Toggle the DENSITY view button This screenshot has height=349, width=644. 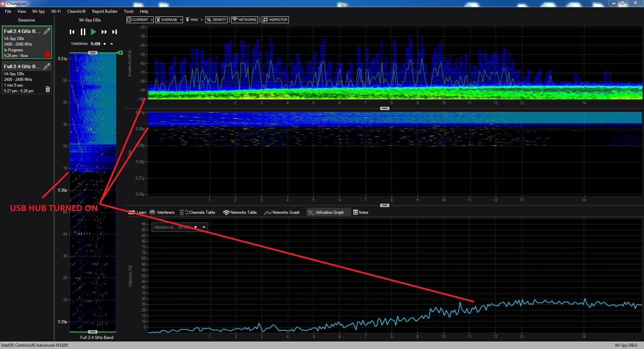tap(216, 20)
